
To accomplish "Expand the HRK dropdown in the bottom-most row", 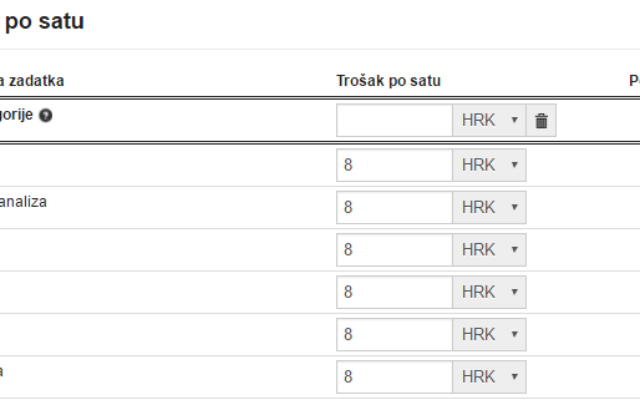I will click(x=489, y=377).
